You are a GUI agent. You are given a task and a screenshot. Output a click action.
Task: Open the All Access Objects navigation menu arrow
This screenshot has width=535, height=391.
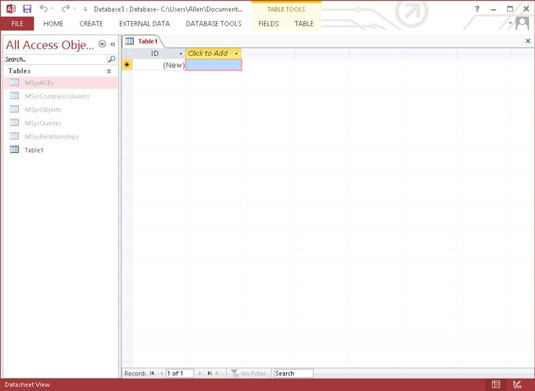tap(102, 44)
